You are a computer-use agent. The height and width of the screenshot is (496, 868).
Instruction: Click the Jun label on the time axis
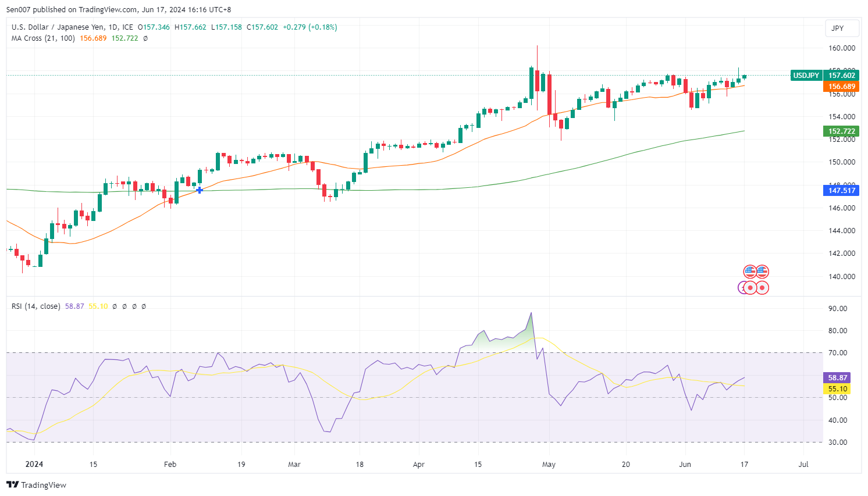pyautogui.click(x=685, y=465)
